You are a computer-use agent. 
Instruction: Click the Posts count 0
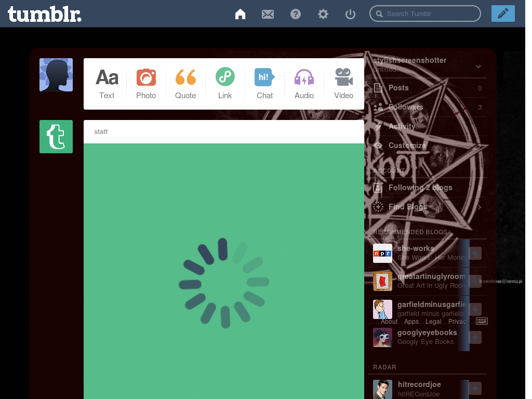[x=480, y=88]
